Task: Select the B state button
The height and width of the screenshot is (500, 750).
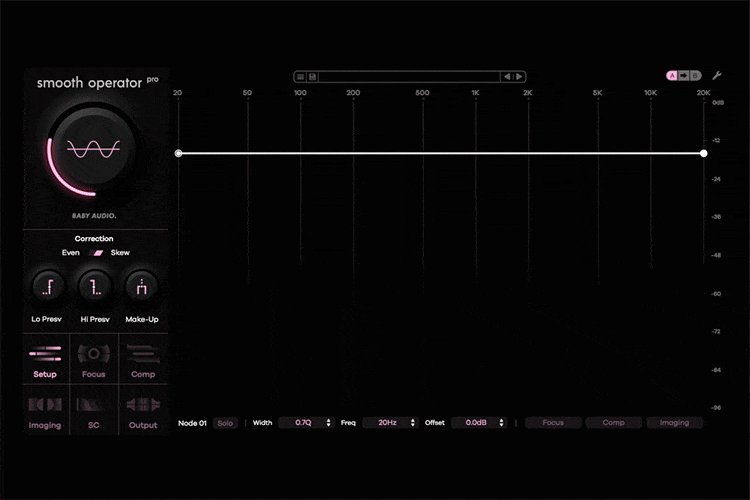Action: (x=695, y=76)
